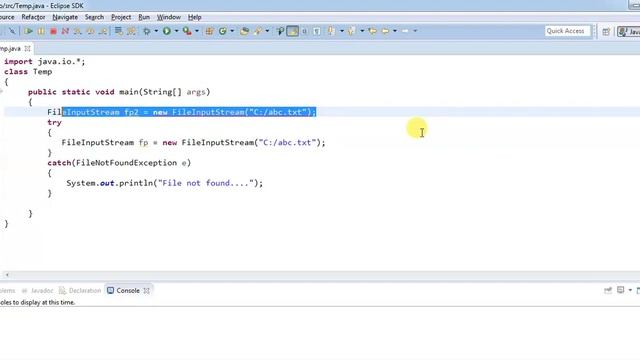Click the Step Return debug icon

pyautogui.click(x=103, y=31)
